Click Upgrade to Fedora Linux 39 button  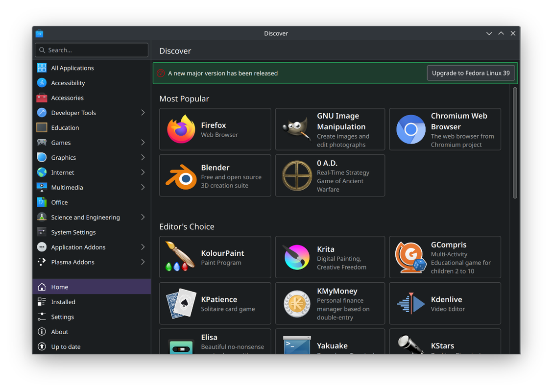tap(471, 73)
